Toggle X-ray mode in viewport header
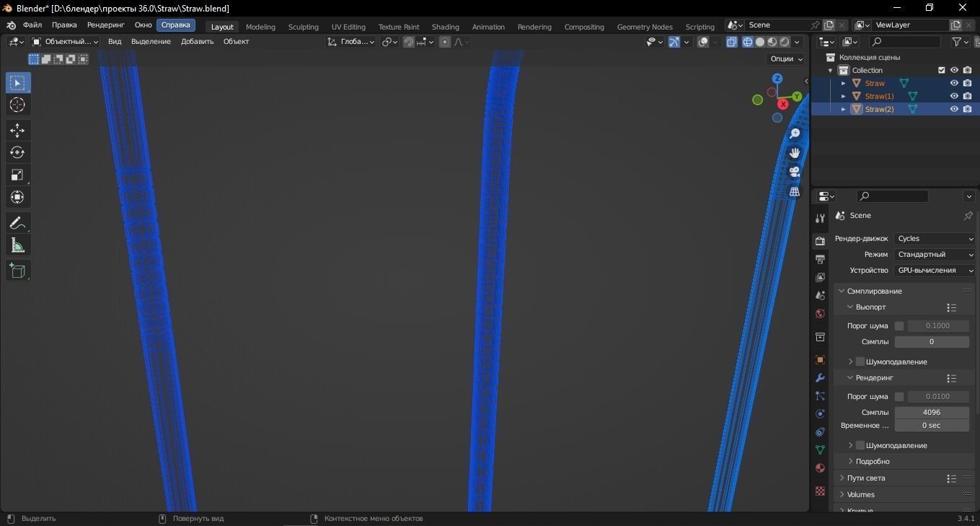 pyautogui.click(x=731, y=42)
